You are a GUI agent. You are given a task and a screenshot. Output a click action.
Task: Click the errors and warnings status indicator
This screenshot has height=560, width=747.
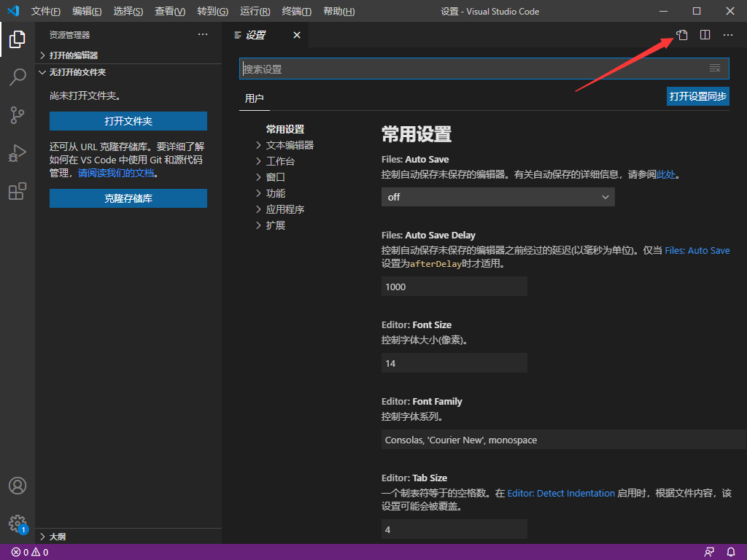(29, 552)
